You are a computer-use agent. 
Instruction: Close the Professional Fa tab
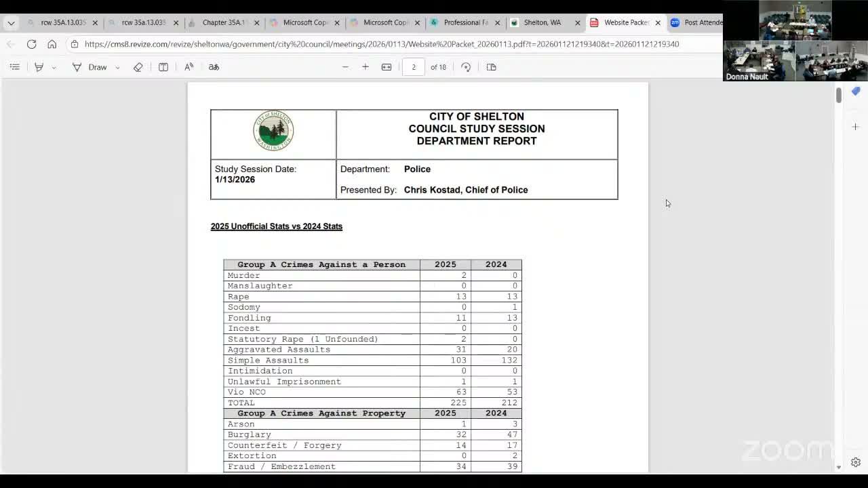coord(497,22)
